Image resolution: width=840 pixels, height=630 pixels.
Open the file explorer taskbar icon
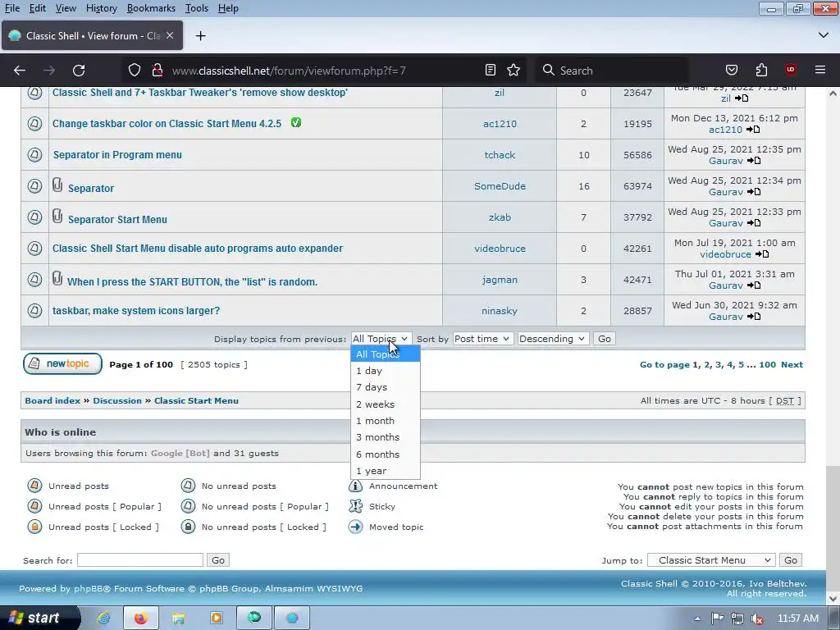(x=178, y=619)
